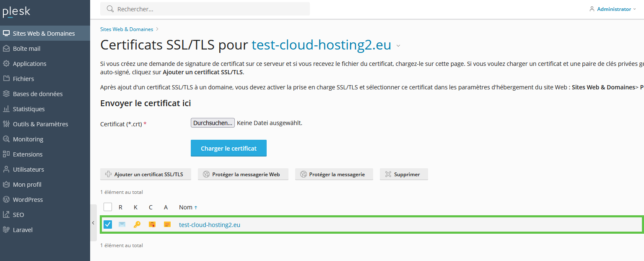Open Fichiers in sidebar
Image resolution: width=644 pixels, height=261 pixels.
click(45, 78)
